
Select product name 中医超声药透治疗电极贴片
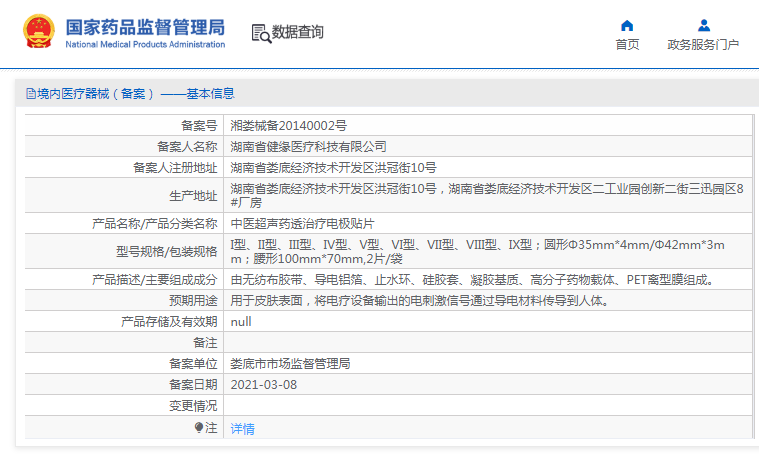click(303, 224)
